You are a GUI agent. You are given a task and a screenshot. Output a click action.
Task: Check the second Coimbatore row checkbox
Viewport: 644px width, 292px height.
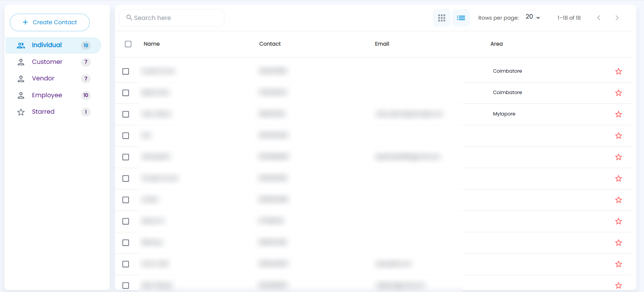126,93
